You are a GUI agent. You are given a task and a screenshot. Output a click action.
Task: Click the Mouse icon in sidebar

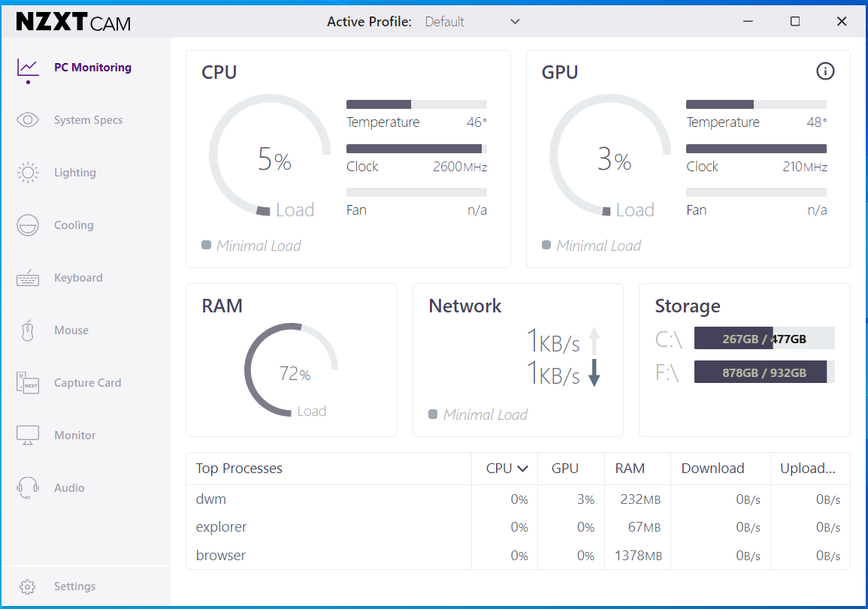click(28, 330)
